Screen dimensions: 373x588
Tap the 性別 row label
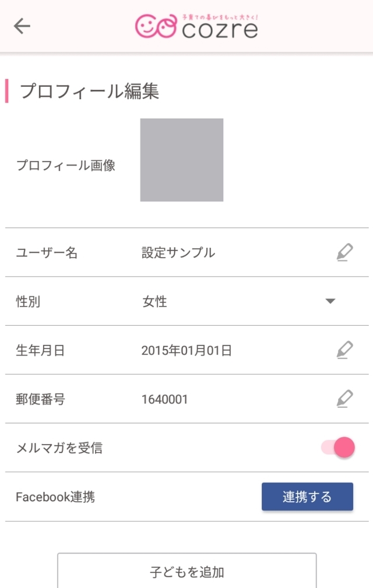[28, 301]
